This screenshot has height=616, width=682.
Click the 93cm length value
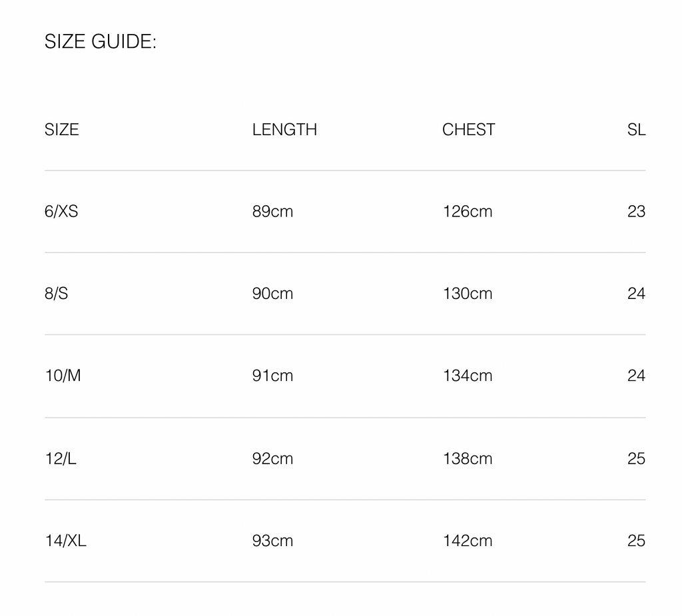[x=272, y=541]
